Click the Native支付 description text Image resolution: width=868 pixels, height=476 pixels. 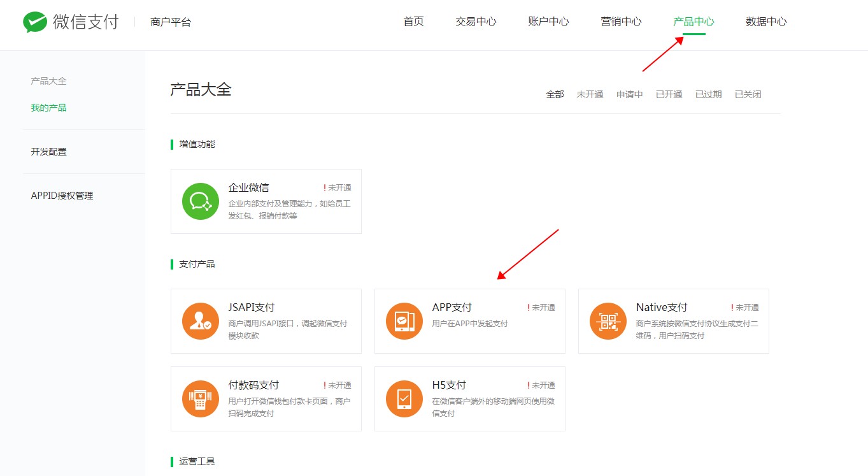coord(697,329)
